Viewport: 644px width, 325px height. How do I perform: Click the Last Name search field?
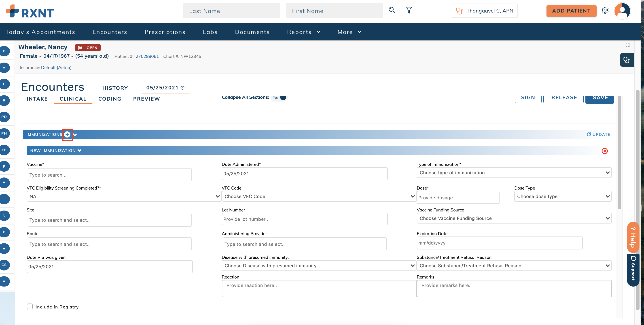point(231,11)
